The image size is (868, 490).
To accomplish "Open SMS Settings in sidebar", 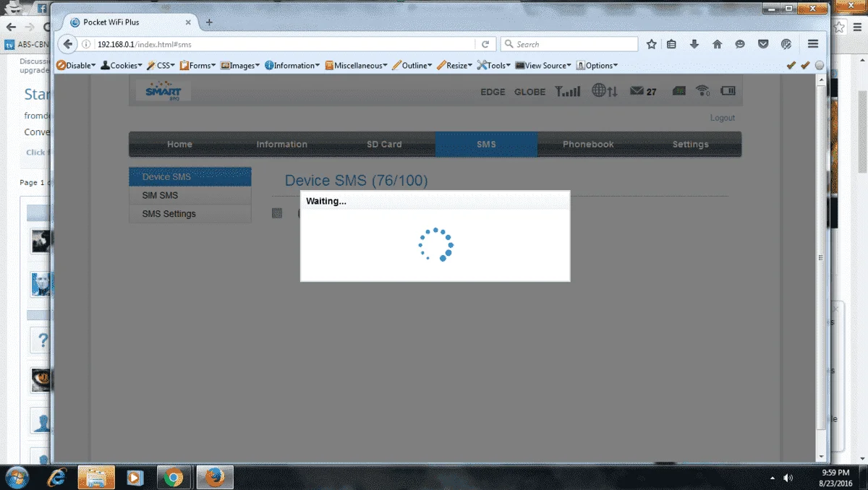I will coord(190,214).
